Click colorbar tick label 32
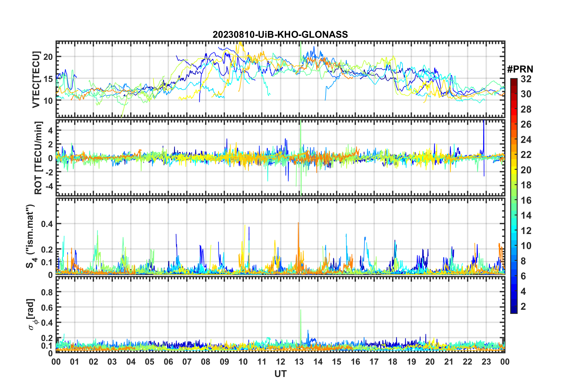 pyautogui.click(x=526, y=79)
